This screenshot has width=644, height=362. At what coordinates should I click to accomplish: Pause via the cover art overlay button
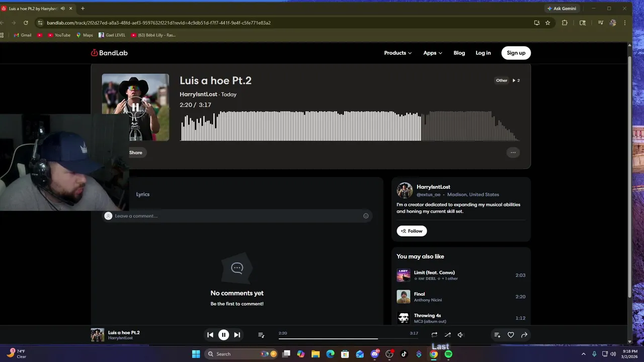(x=135, y=107)
